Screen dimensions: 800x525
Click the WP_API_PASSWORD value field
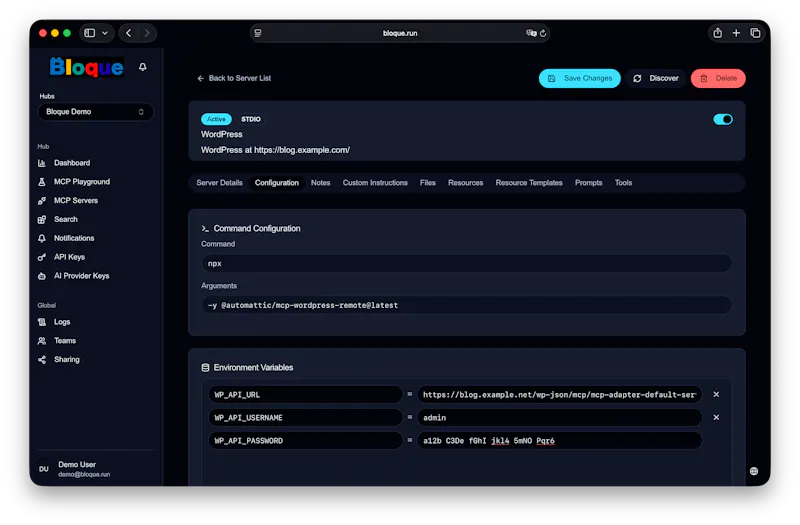pyautogui.click(x=559, y=440)
